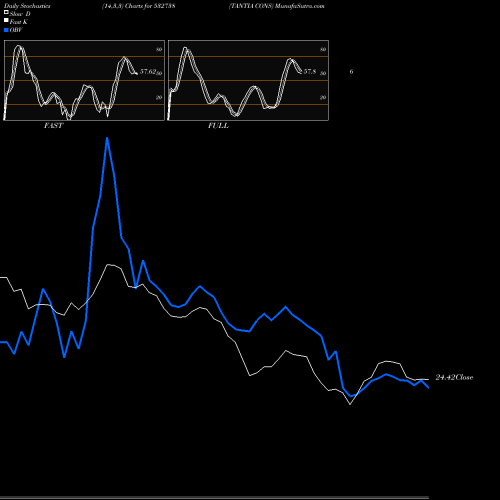Click the '(TANTIA CONS) MunafaSutra.com' label

277,6
